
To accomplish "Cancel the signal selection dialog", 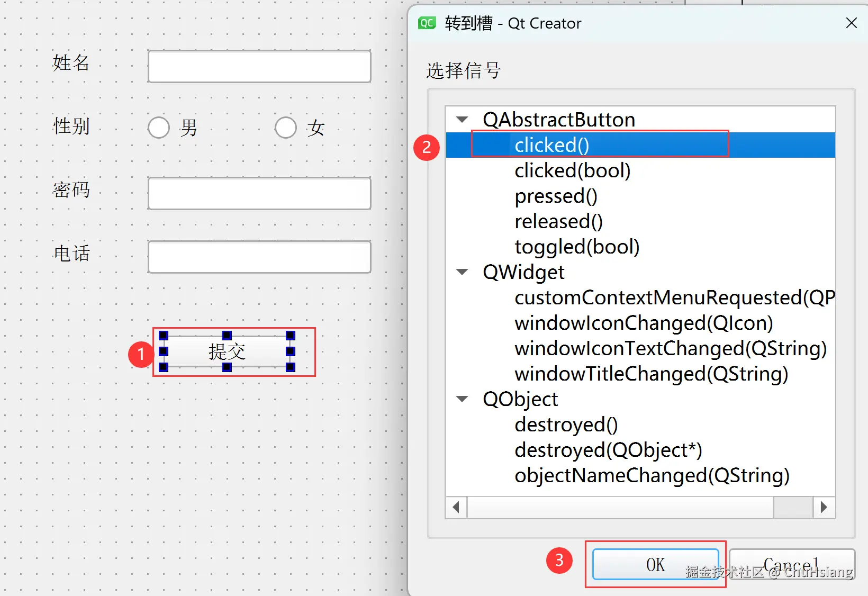I will coord(792,564).
